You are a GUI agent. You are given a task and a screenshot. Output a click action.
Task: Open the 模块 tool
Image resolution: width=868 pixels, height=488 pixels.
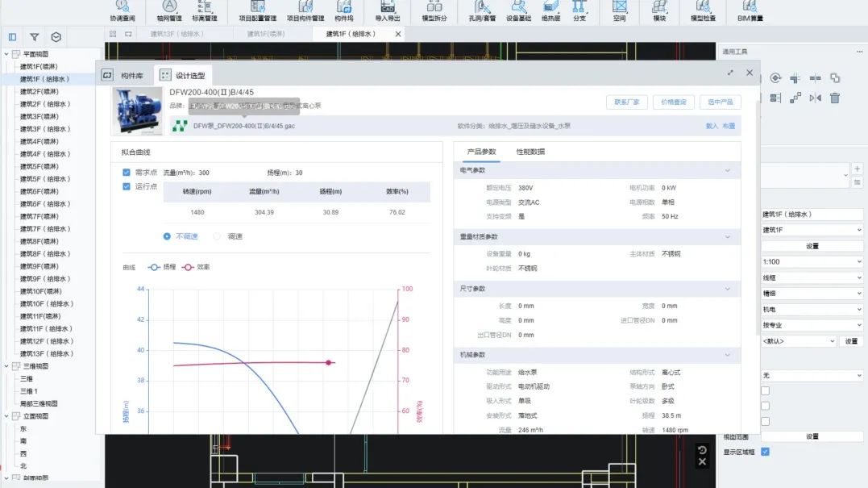click(659, 11)
